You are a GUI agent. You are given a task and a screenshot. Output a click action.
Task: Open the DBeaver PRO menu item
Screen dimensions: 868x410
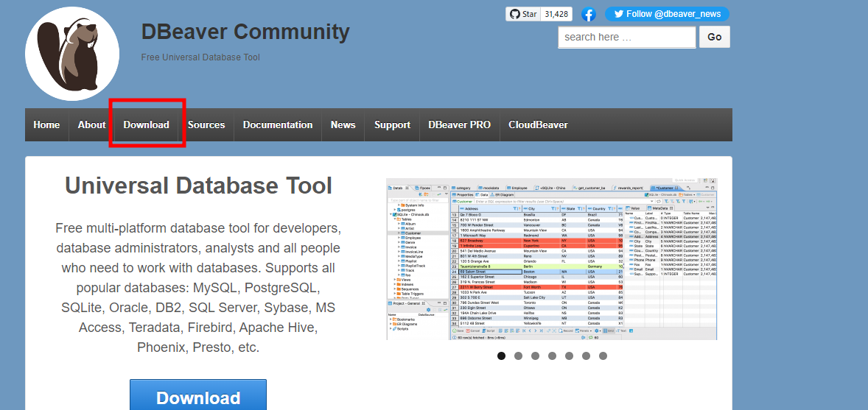click(x=459, y=125)
